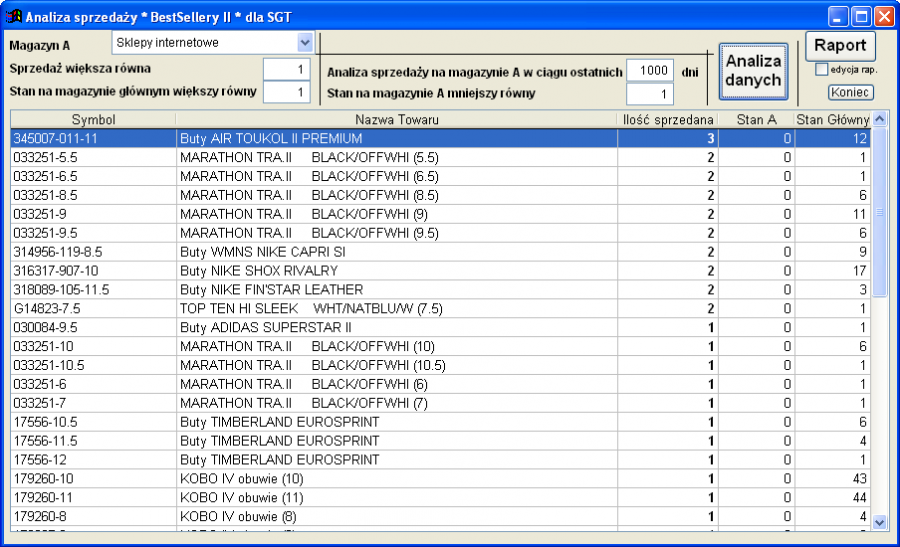
Task: Click the scroll up arrow of table
Action: tap(879, 119)
